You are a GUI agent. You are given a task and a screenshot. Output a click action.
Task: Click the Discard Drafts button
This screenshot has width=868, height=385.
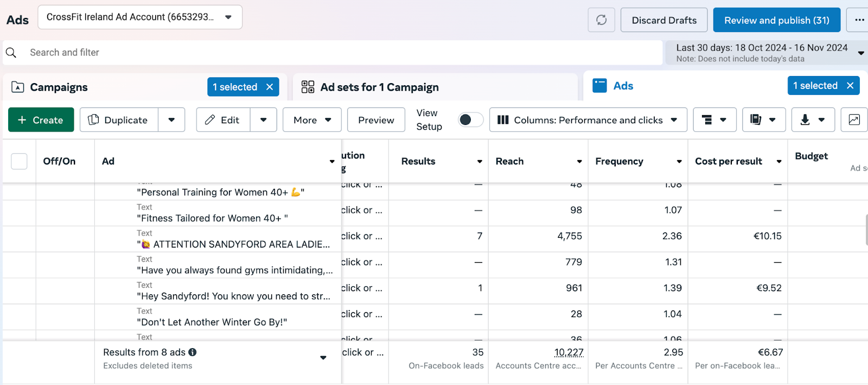pyautogui.click(x=664, y=20)
